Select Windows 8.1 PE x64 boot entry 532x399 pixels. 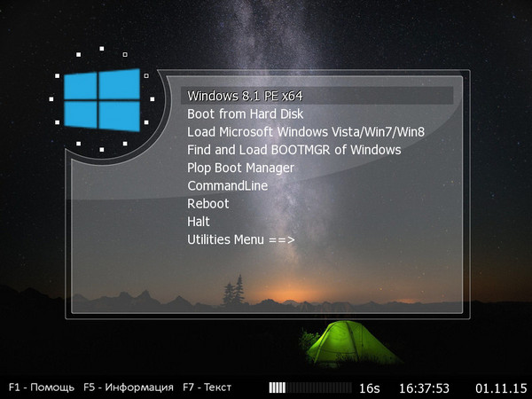[317, 96]
